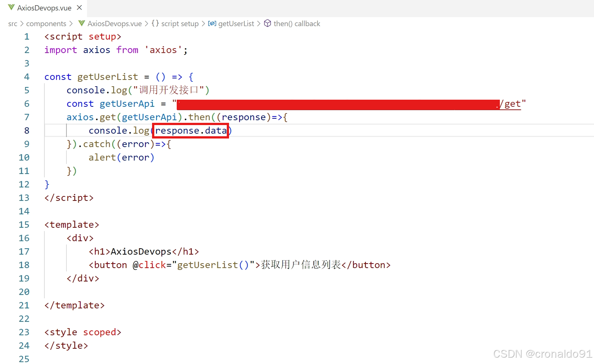Click 'alert' on line 10
This screenshot has width=594, height=364.
tap(102, 158)
